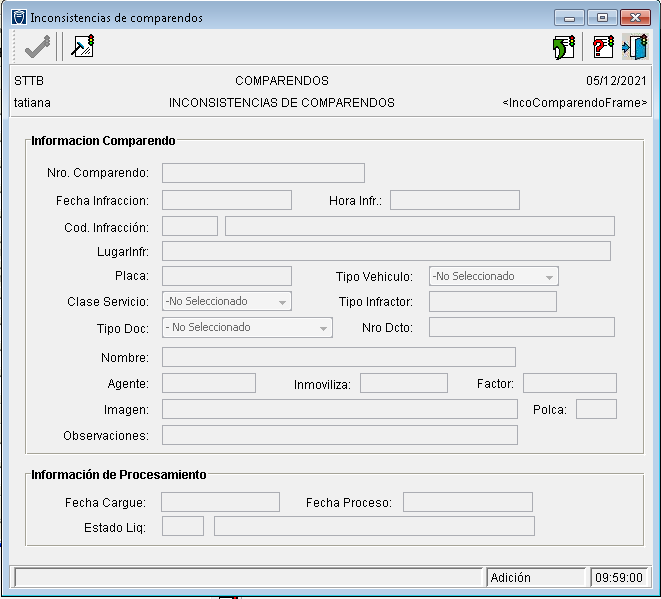Click into the Nombre text field
Screen dimensions: 661x599
pos(338,358)
